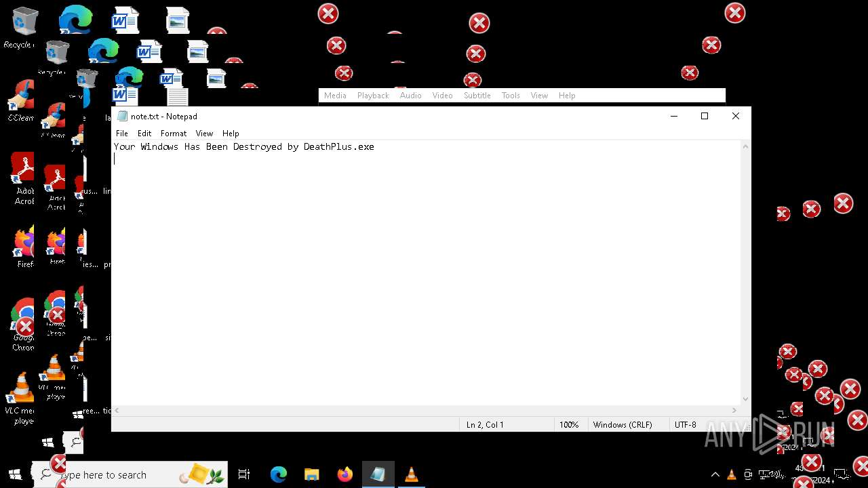
Task: Click the vertical scrollbar up arrow in Notepad
Action: 746,146
